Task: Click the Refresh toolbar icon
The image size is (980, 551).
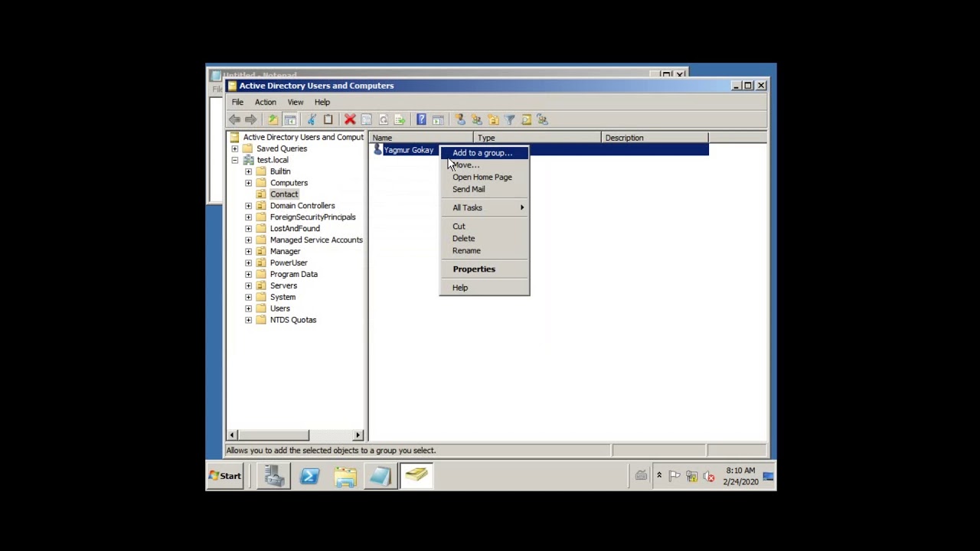Action: pyautogui.click(x=384, y=119)
